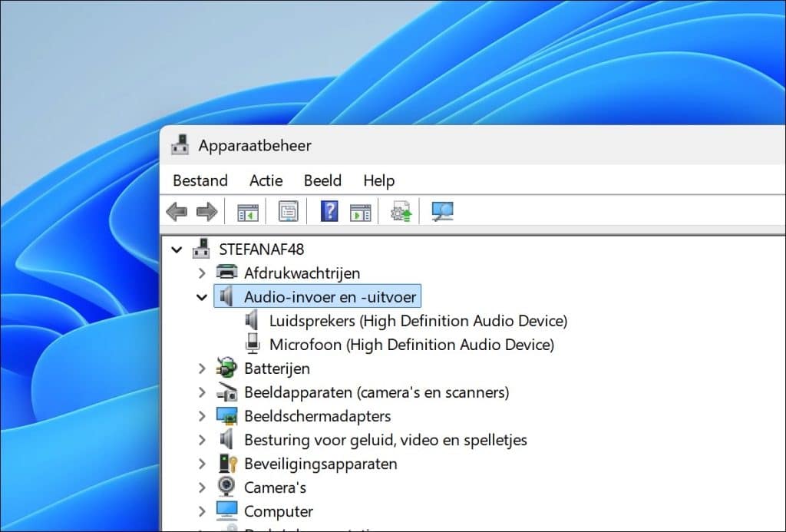The height and width of the screenshot is (532, 786).
Task: Open the Properties toolbar icon
Action: tap(288, 211)
